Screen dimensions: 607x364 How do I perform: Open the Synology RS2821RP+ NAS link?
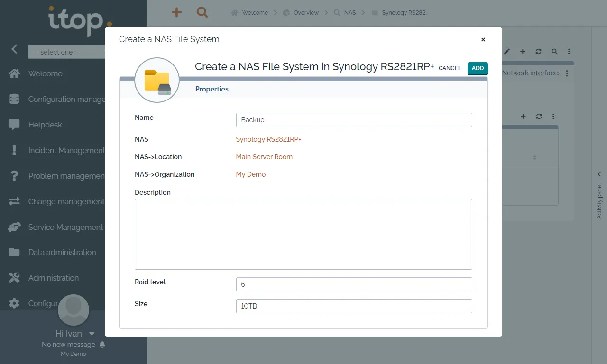tap(268, 139)
